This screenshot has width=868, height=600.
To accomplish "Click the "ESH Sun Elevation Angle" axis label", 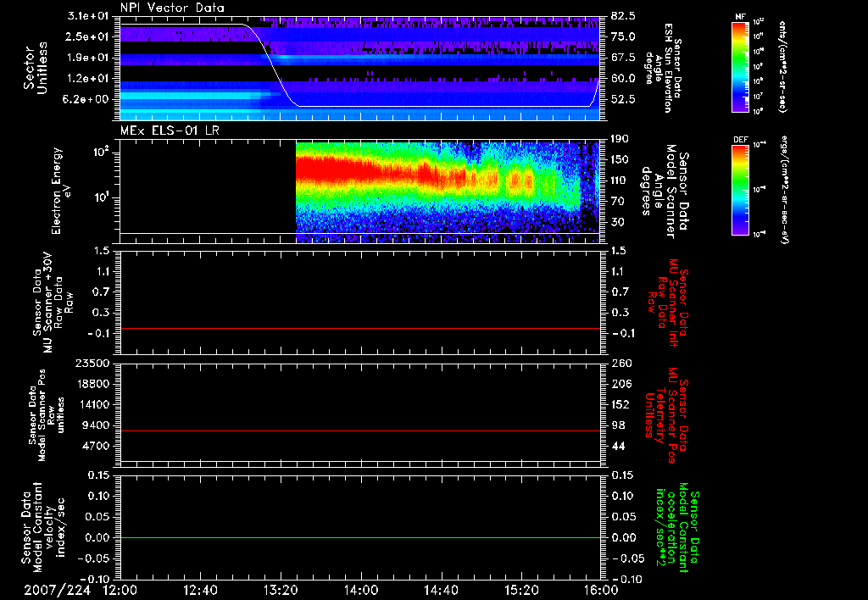I will pos(664,68).
